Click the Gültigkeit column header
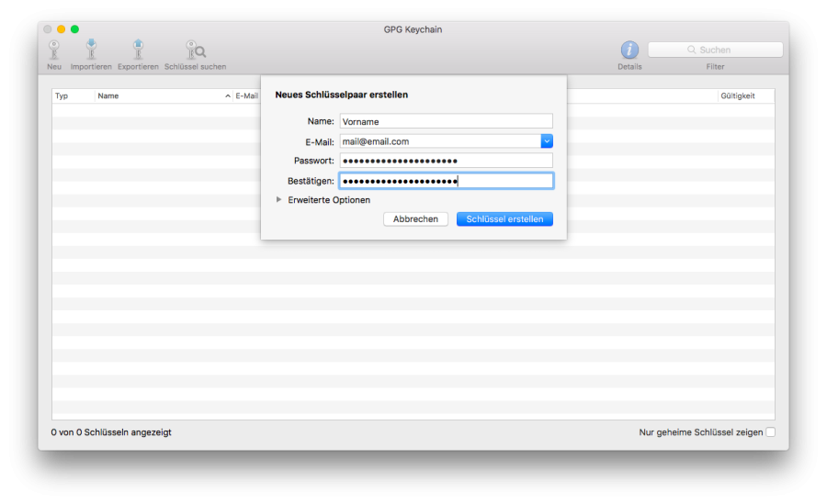Screen dimensions: 827x504 click(x=744, y=95)
